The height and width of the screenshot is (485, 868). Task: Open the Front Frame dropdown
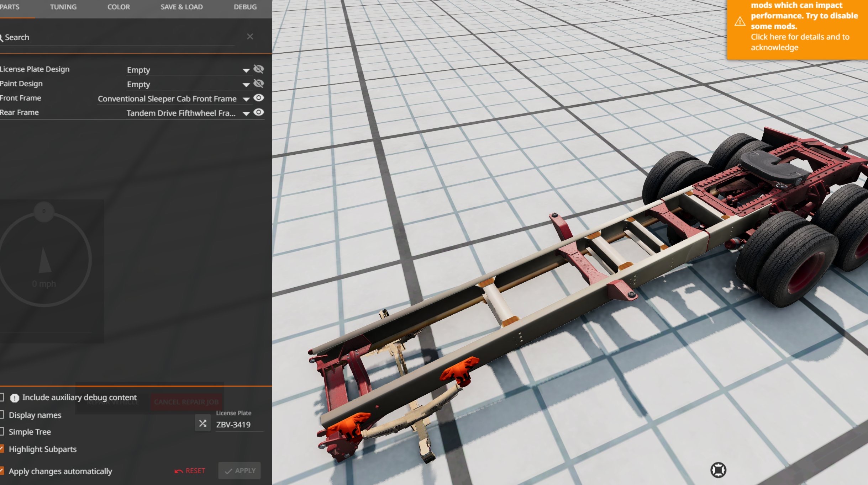point(246,99)
